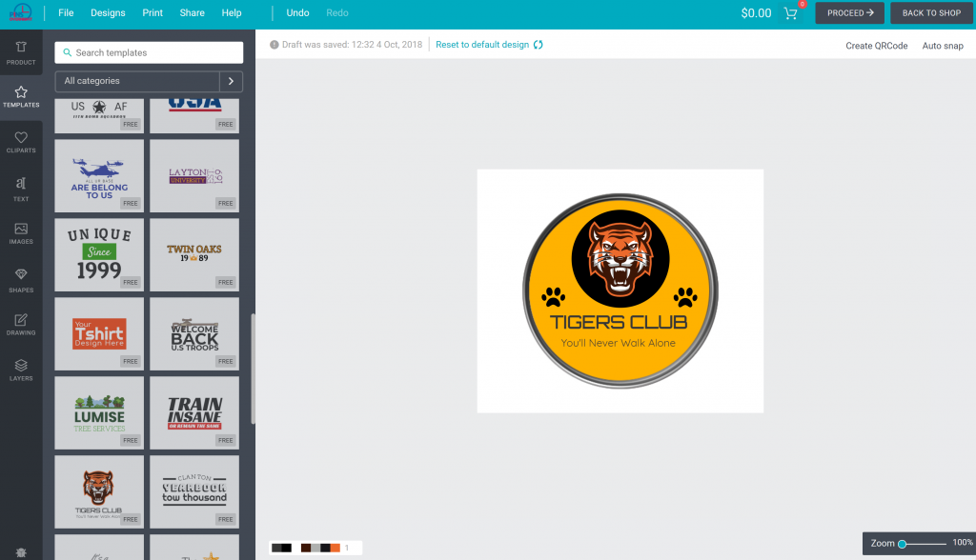Click the arrow beside All categories
Image resolution: width=976 pixels, height=560 pixels.
click(x=231, y=82)
